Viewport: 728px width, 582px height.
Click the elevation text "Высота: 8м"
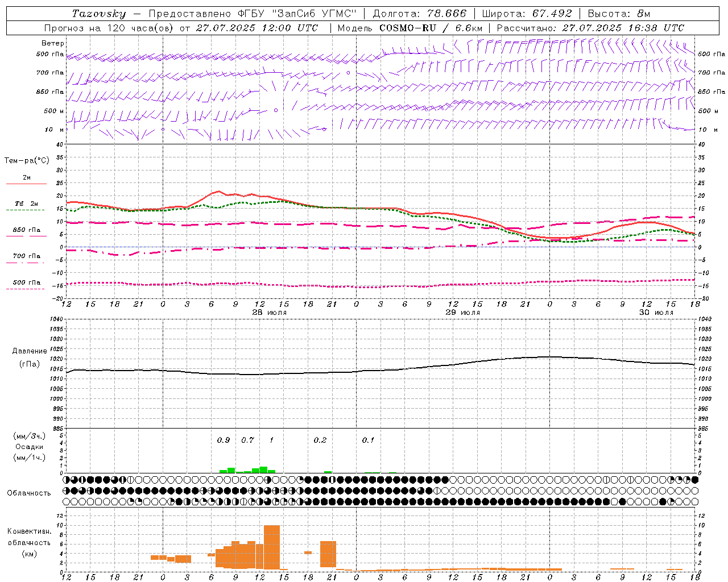pyautogui.click(x=619, y=14)
